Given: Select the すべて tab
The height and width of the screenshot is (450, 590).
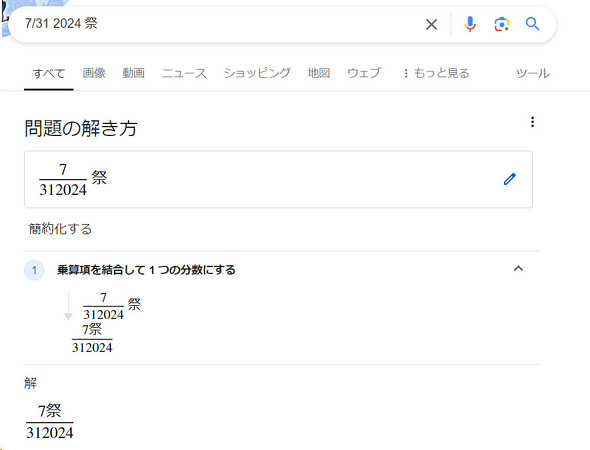Looking at the screenshot, I should [49, 73].
